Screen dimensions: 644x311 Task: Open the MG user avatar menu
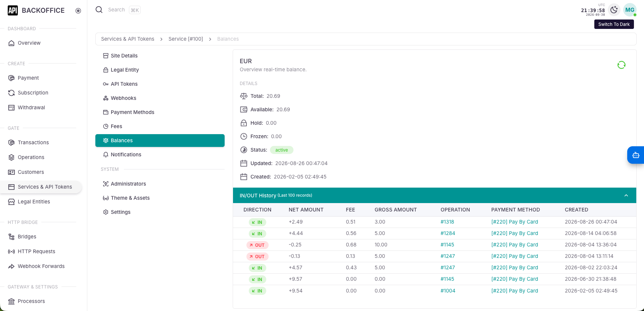(x=630, y=10)
